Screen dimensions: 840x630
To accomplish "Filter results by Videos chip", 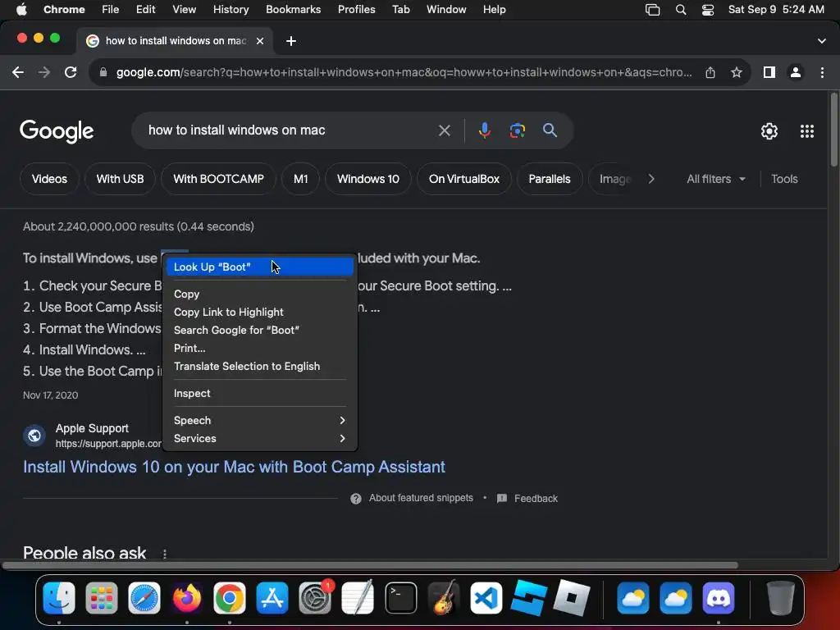I will pos(49,179).
